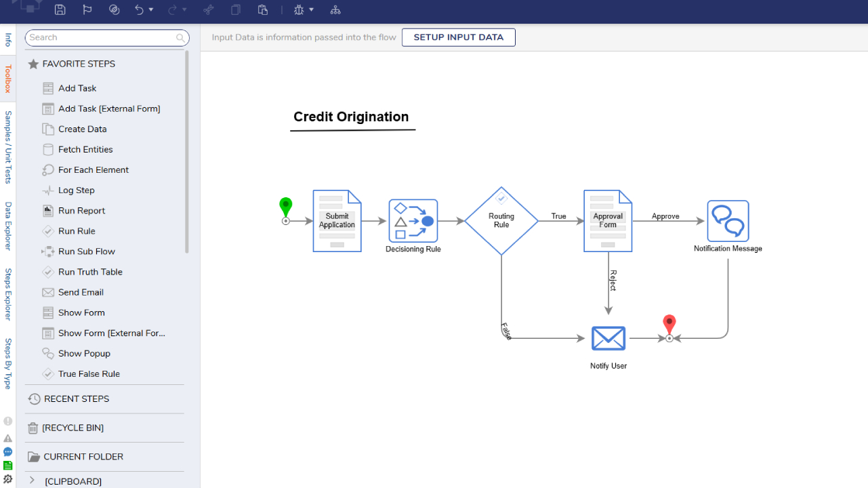This screenshot has height=488, width=868.
Task: Select the Show Popup step
Action: tap(77, 353)
